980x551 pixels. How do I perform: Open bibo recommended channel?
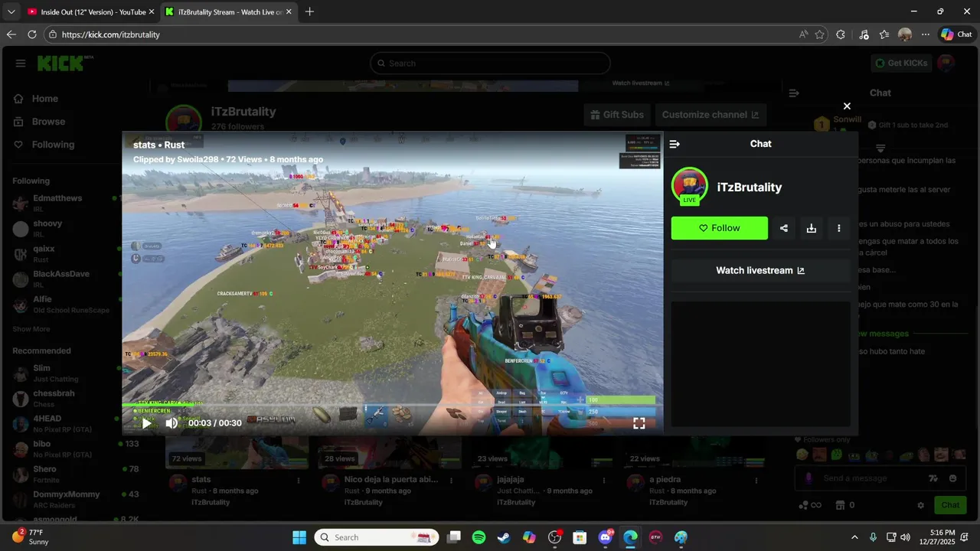(x=75, y=448)
